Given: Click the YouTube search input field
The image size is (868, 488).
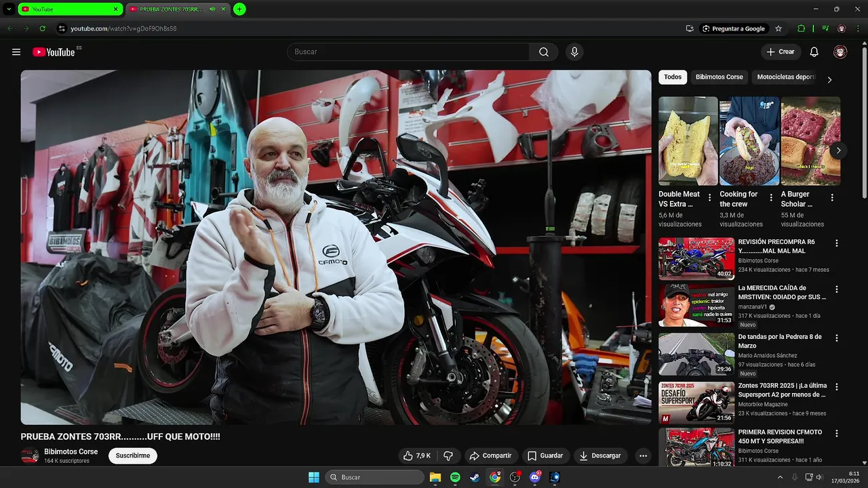Looking at the screenshot, I should (x=408, y=52).
